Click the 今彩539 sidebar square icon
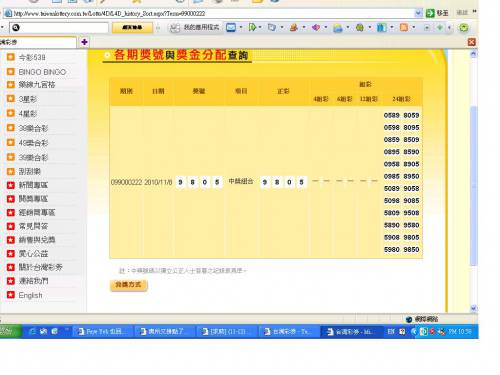 click(x=11, y=57)
